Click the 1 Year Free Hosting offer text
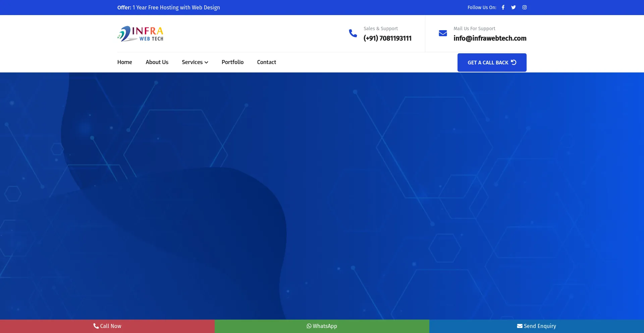Image resolution: width=644 pixels, height=333 pixels. pos(176,7)
